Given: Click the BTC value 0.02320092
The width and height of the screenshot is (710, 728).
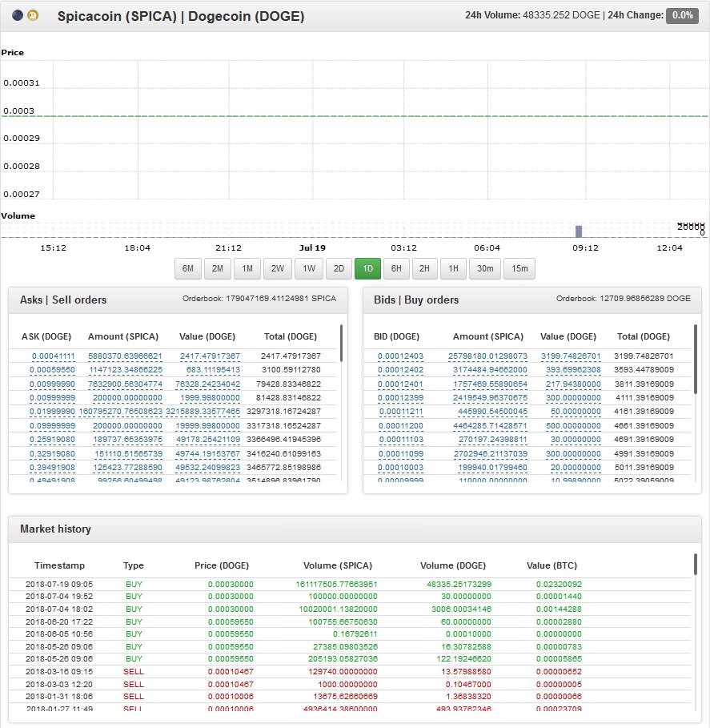Looking at the screenshot, I should click(560, 584).
